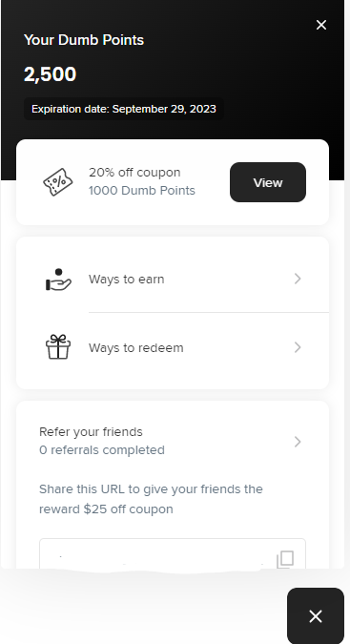
Task: Expand Refer your friends chevron arrow
Action: [298, 442]
